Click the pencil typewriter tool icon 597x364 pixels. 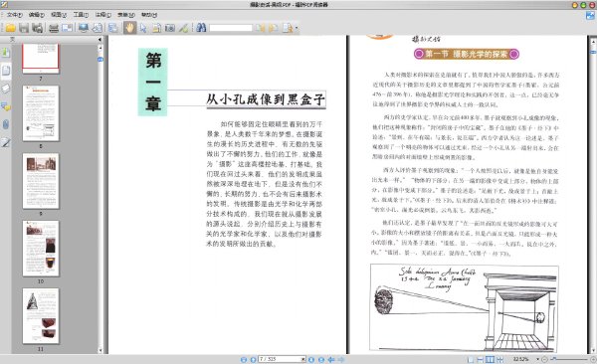(183, 28)
